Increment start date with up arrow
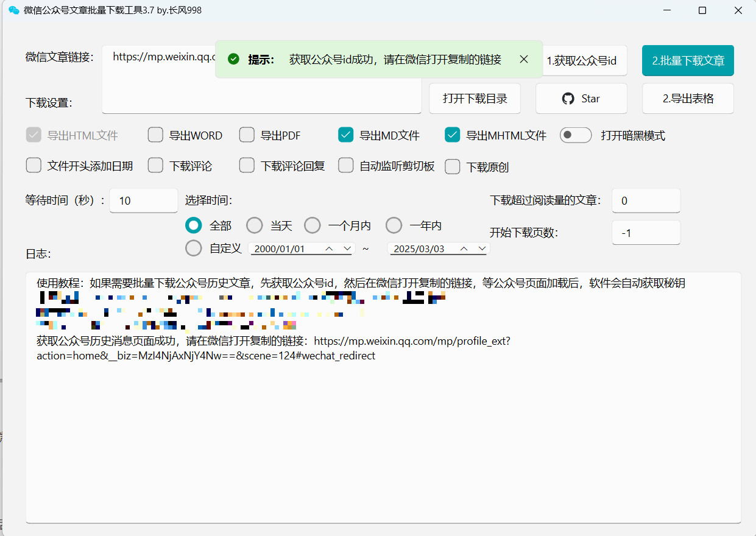Screen dimensions: 756x536 coord(330,249)
